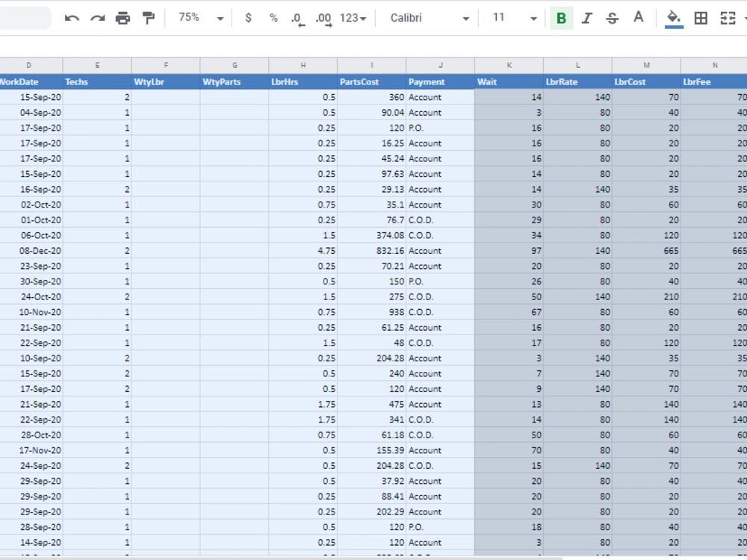747x560 pixels.
Task: Select the 24-Oct-20 date cell
Action: [x=31, y=296]
